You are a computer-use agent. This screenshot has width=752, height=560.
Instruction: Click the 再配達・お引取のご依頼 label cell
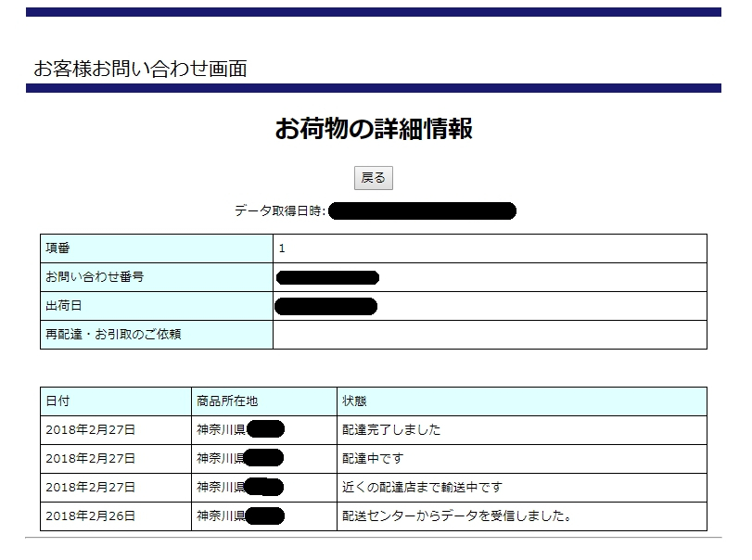pos(157,335)
